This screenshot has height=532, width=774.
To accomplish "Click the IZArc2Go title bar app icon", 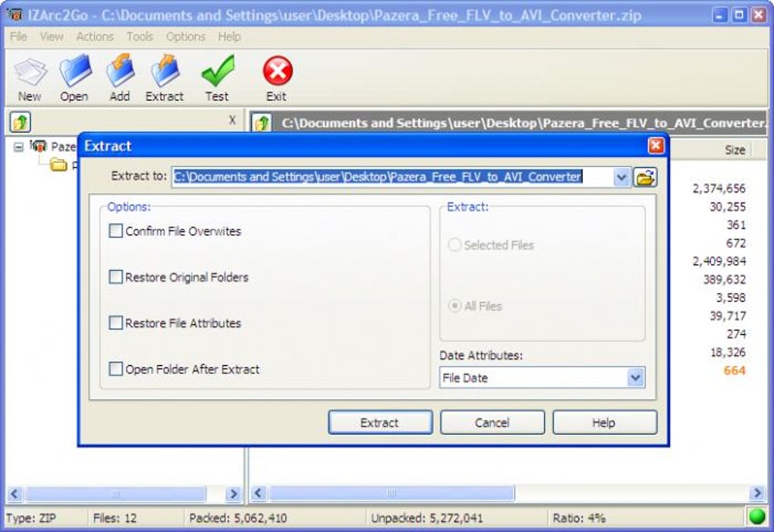I will point(16,15).
